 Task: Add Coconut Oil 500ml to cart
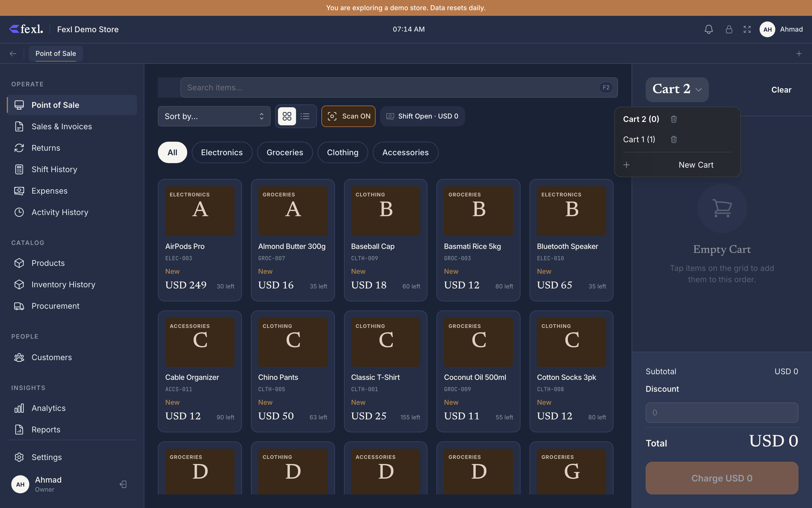point(478,371)
